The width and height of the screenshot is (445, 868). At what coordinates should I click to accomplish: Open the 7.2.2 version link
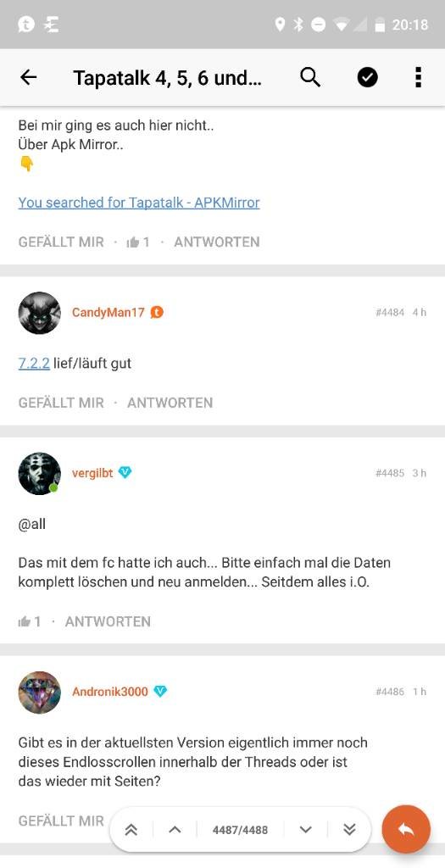34,364
